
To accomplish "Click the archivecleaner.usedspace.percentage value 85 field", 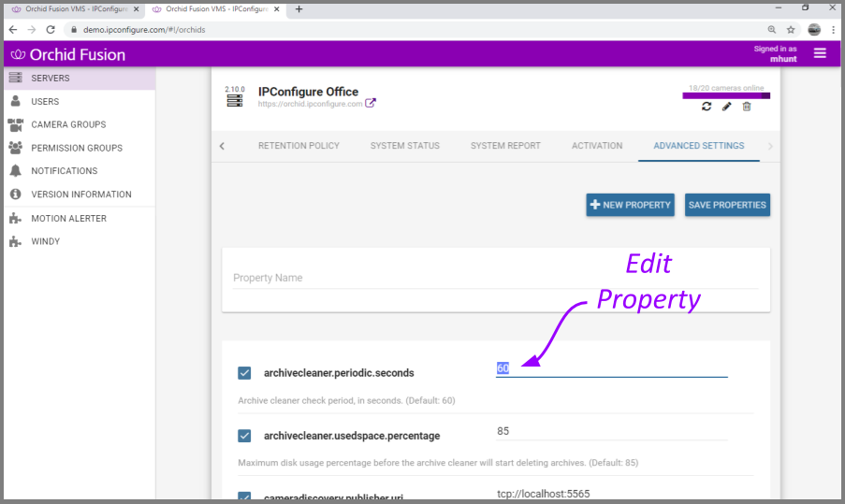I will [x=611, y=431].
